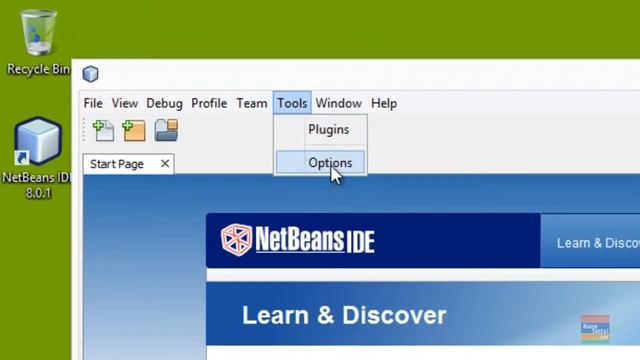Click the small image thumbnail beside Learn & Discover heading
Viewport: 640px width, 360px height.
595,328
